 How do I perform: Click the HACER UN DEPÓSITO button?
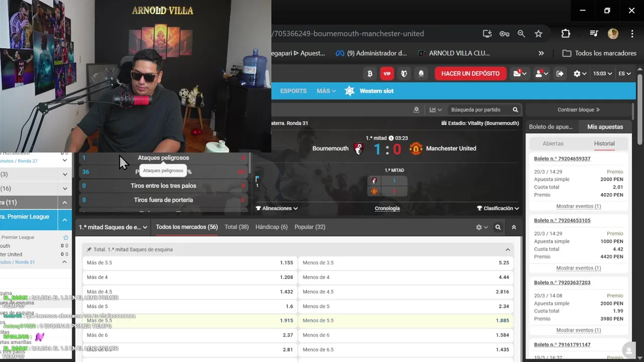[470, 73]
